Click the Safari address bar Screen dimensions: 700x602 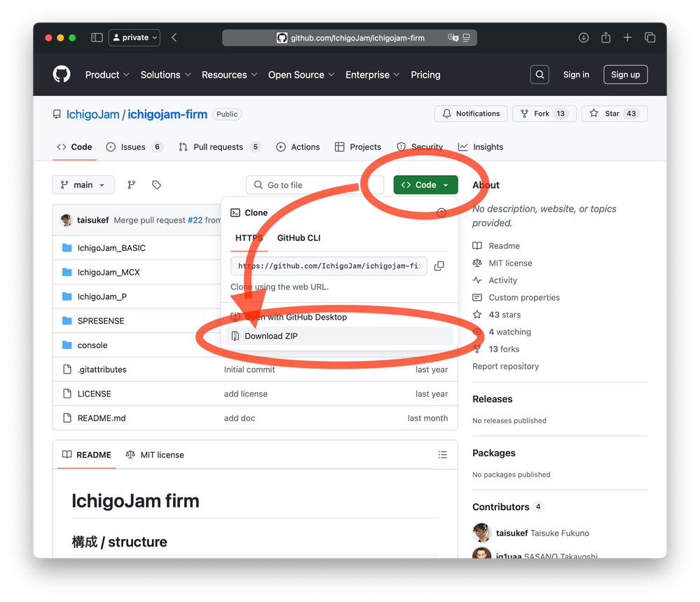point(350,38)
